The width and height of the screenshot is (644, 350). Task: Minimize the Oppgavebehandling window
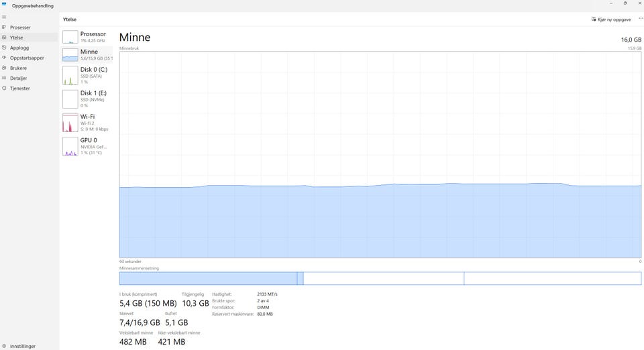[x=611, y=3]
